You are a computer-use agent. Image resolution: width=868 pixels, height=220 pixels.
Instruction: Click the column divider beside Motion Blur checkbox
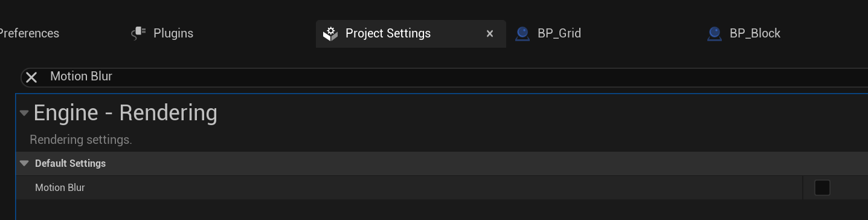(803, 188)
